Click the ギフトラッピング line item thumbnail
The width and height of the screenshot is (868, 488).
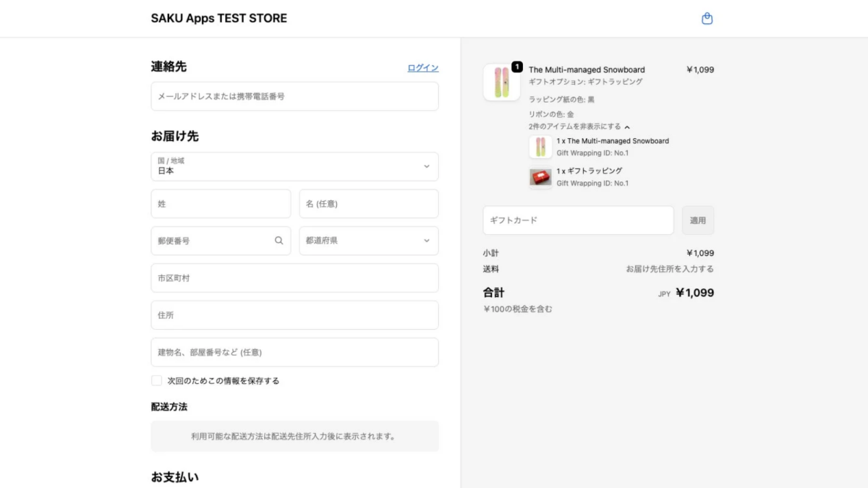click(x=540, y=177)
